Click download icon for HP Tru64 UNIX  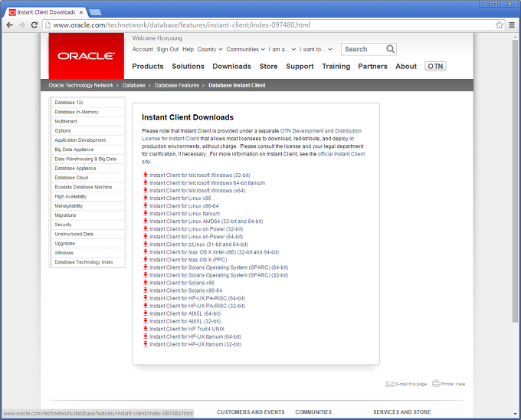pos(146,328)
